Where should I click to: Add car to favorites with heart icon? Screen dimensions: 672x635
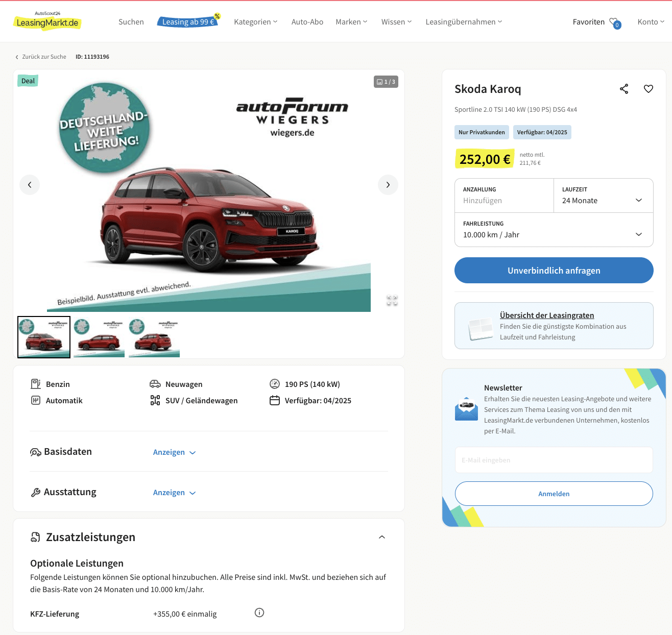coord(649,89)
